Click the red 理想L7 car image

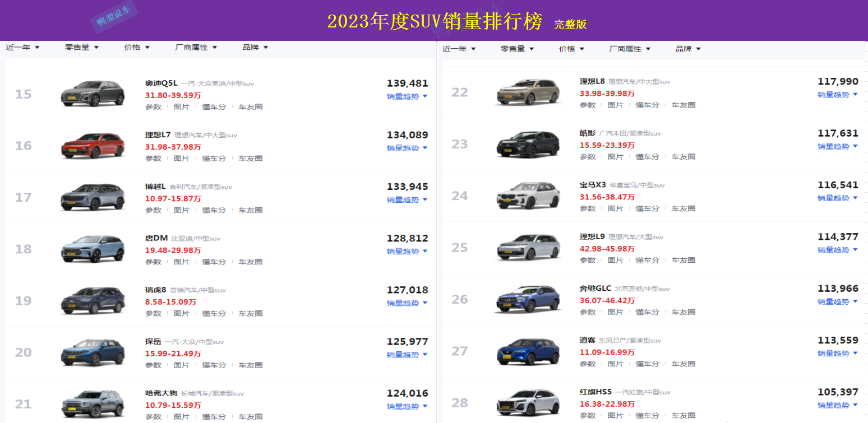[x=93, y=145]
